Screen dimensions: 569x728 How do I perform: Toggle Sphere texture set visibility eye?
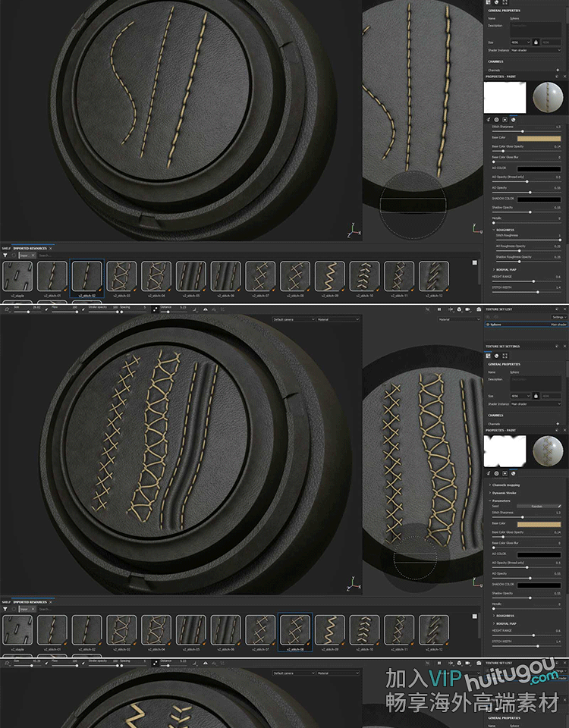tap(488, 325)
